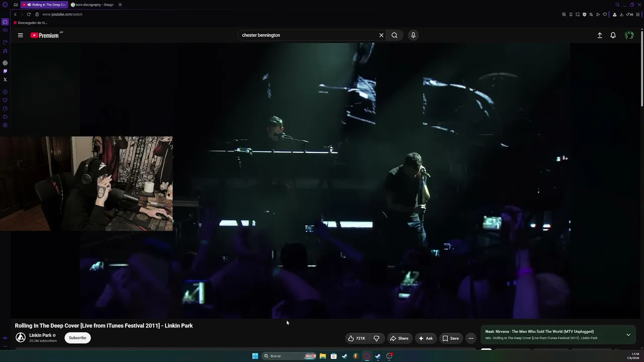Open the YouTube upload/create icon
The width and height of the screenshot is (644, 362).
click(x=600, y=35)
